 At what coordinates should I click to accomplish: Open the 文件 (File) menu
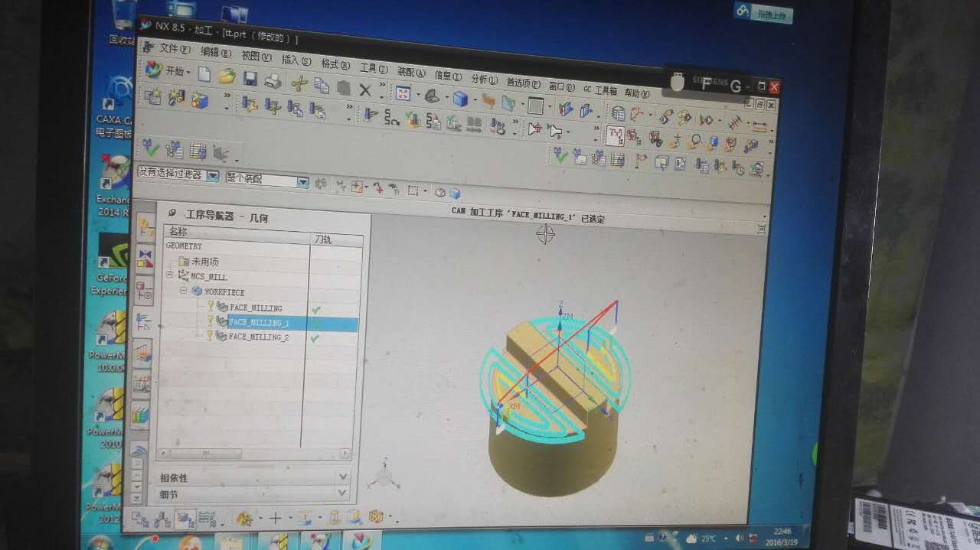174,49
